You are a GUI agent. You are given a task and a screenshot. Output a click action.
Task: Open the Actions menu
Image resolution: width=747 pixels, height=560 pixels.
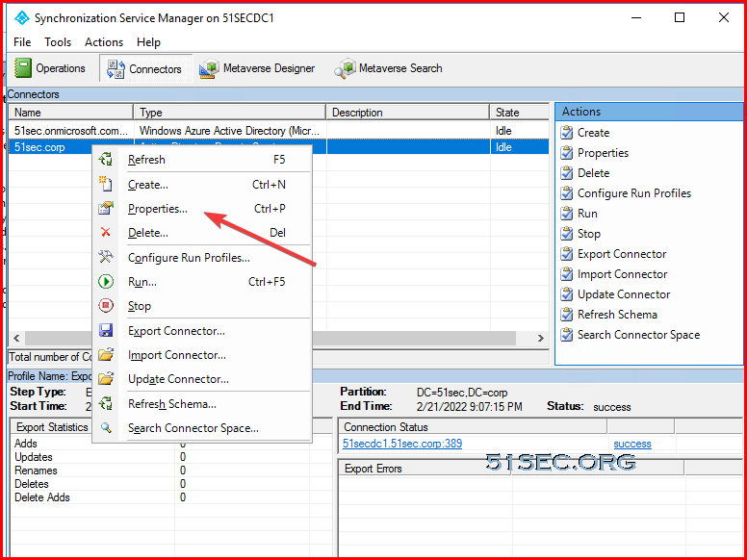point(104,42)
